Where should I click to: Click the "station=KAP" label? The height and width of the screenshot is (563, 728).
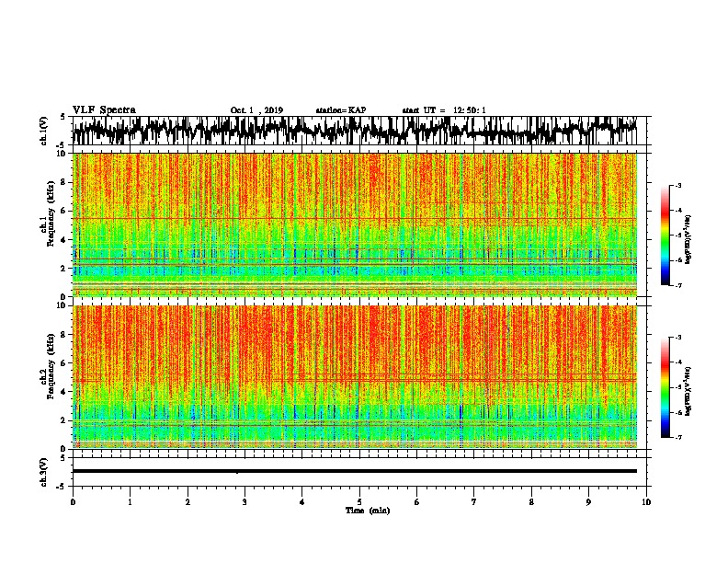[x=340, y=110]
